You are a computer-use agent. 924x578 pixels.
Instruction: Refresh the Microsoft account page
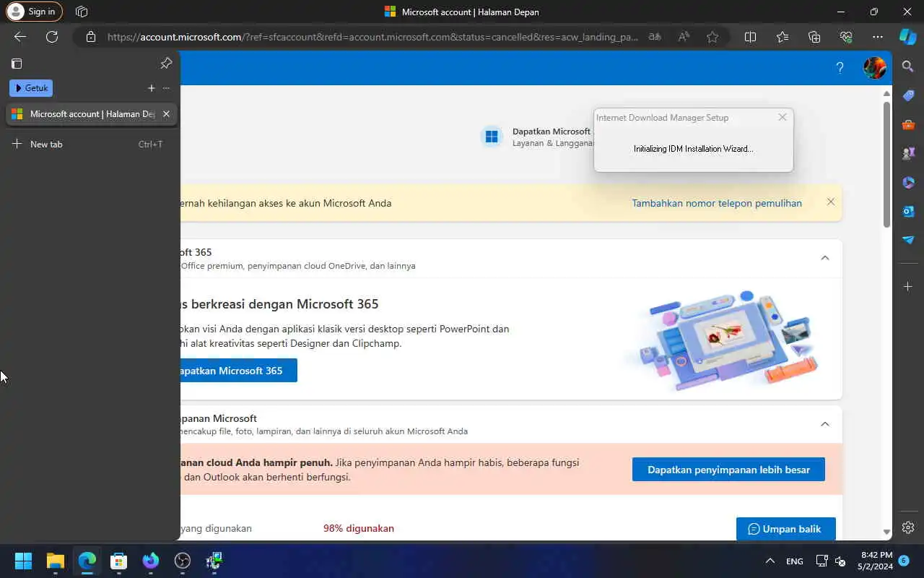point(52,37)
